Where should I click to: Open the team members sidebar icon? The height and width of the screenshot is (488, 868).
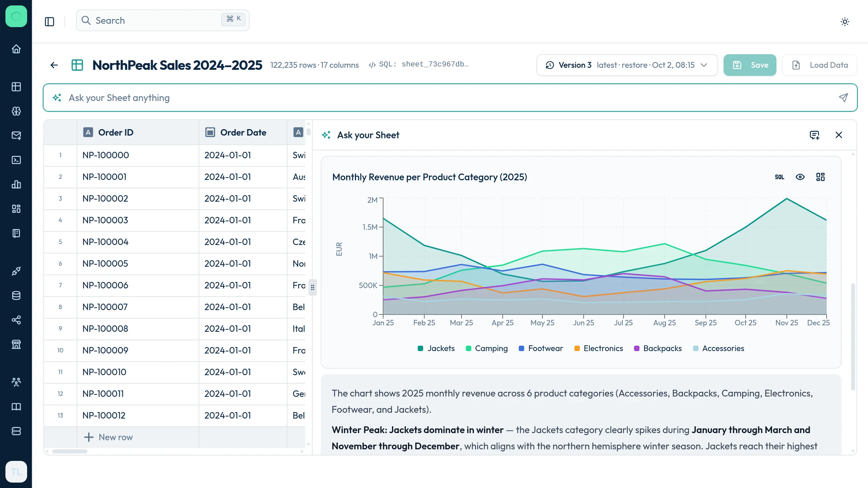16,382
